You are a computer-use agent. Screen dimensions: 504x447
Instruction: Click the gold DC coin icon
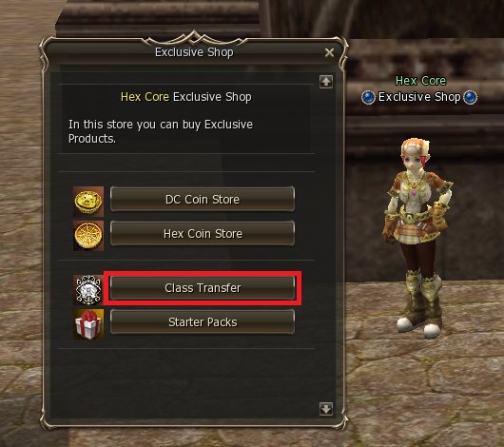(x=88, y=202)
